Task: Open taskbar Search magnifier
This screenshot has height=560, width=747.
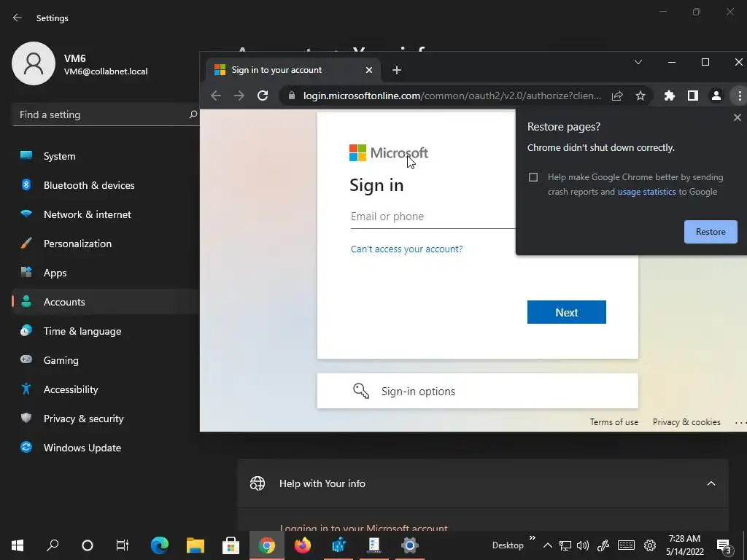Action: click(53, 545)
